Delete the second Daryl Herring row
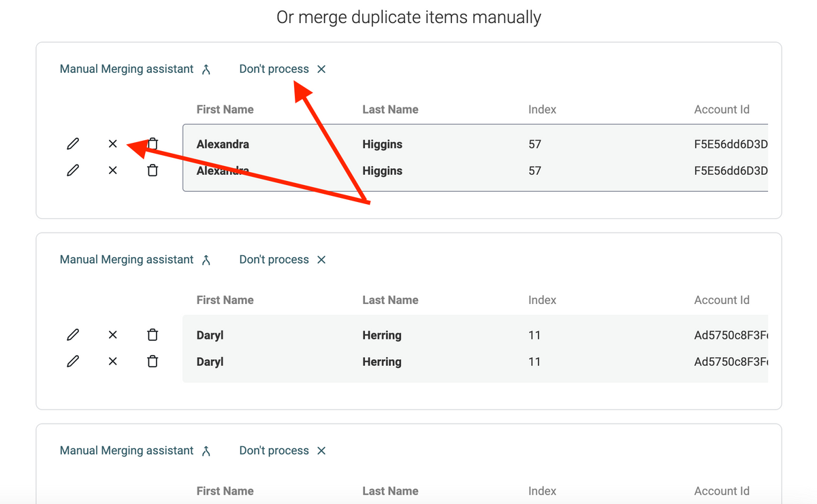This screenshot has width=817, height=504. [x=153, y=361]
